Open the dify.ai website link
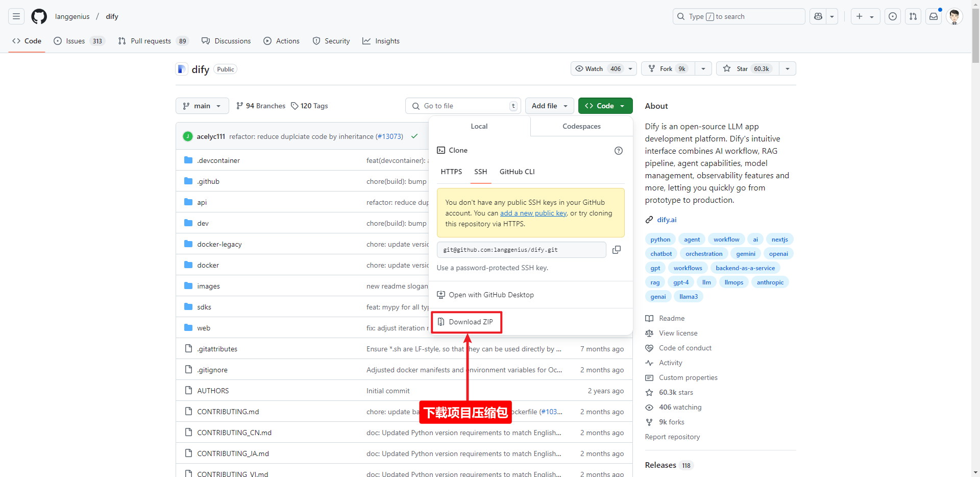 point(667,220)
